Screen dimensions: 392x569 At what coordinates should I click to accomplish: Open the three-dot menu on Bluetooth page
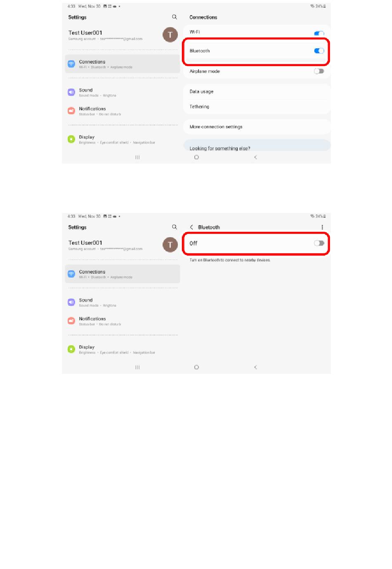[x=322, y=227]
